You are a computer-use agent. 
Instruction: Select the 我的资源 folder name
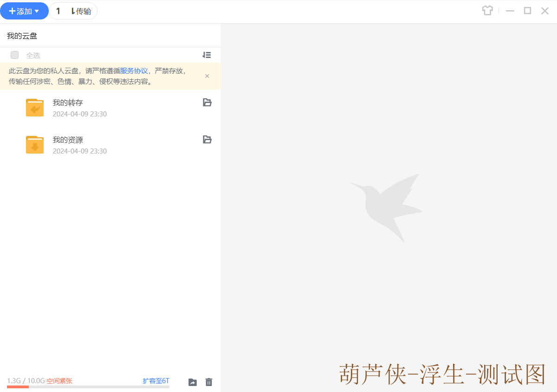pyautogui.click(x=68, y=140)
